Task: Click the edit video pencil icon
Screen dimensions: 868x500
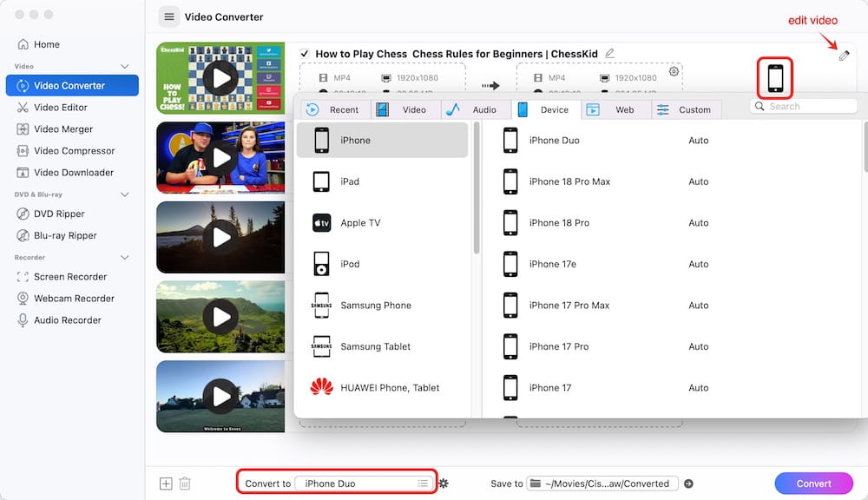Action: click(x=844, y=56)
